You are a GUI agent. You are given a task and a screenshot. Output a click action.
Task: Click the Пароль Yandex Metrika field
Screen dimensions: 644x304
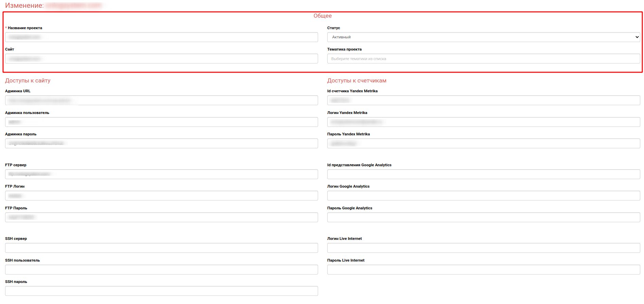(x=483, y=144)
